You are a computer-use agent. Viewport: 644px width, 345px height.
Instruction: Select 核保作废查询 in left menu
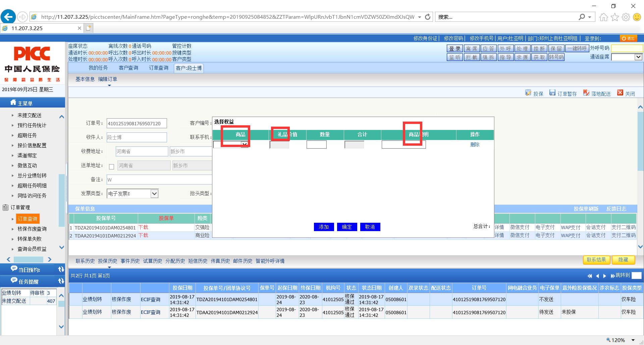[x=32, y=229]
